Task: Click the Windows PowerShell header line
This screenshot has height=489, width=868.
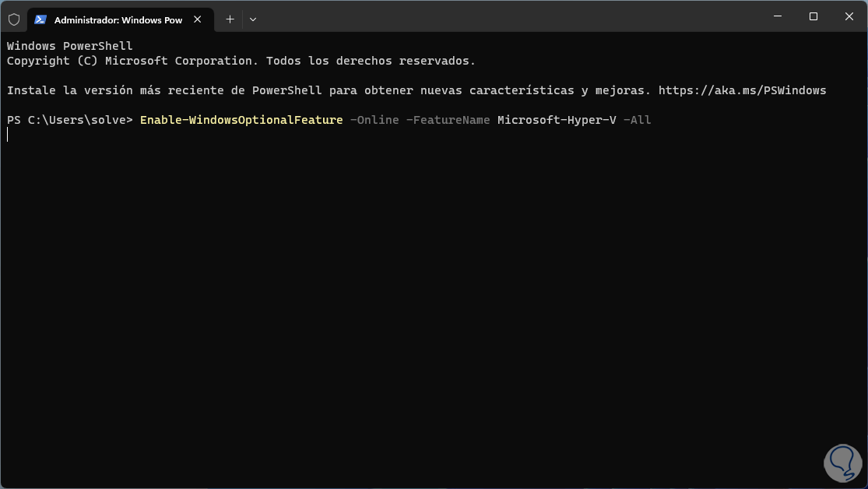Action: 70,46
